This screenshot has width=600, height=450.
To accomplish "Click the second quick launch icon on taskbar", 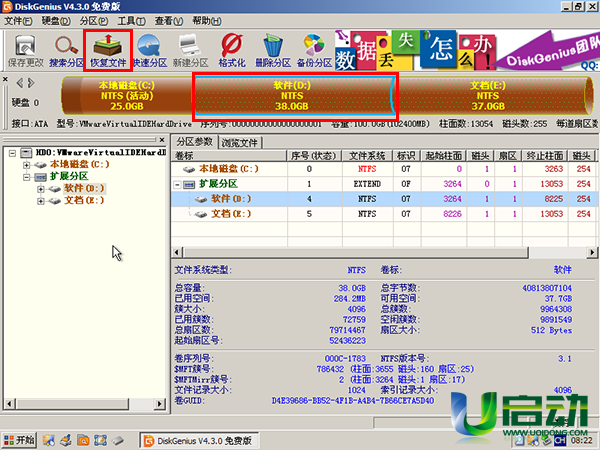I will [x=66, y=440].
